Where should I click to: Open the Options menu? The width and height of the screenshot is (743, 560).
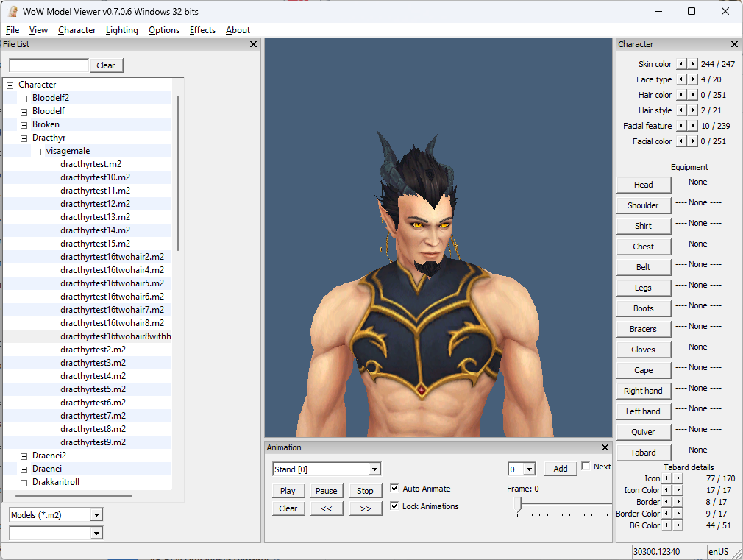tap(164, 30)
